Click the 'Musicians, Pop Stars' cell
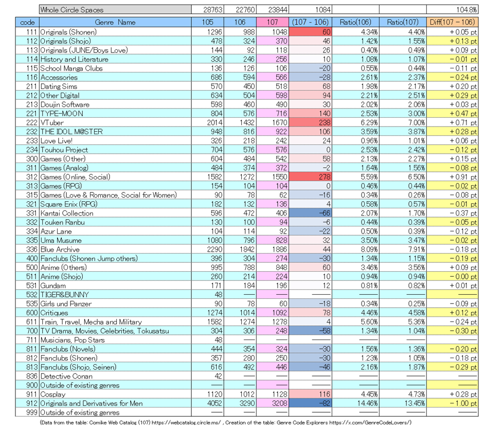 pyautogui.click(x=115, y=340)
